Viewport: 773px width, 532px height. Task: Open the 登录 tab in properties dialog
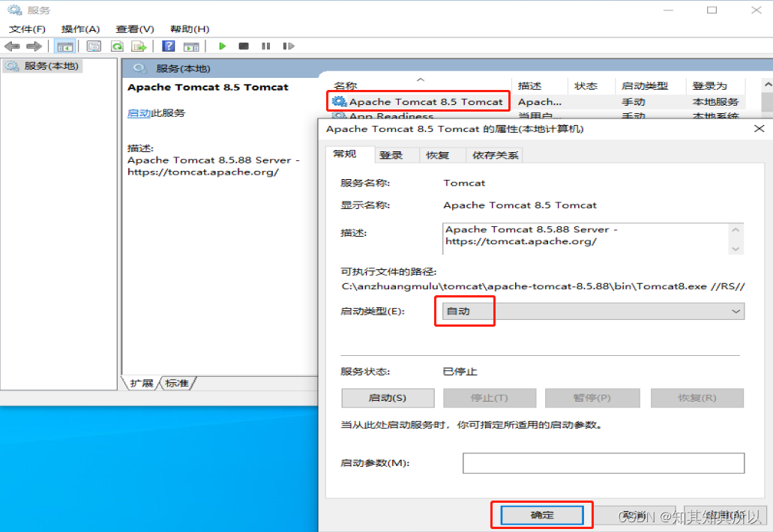coord(397,155)
